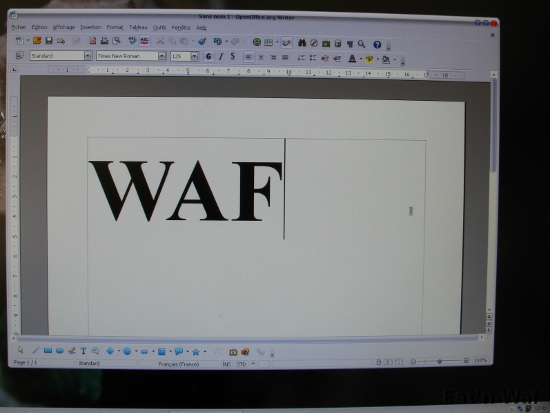Click the Print document icon
The image size is (550, 413).
104,41
